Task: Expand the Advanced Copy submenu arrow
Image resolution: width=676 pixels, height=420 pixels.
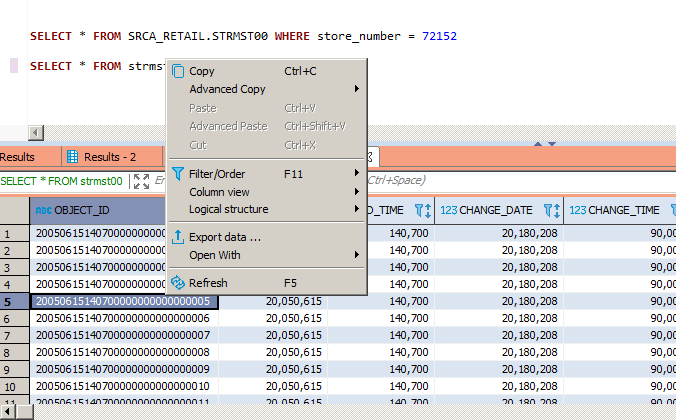Action: 357,89
